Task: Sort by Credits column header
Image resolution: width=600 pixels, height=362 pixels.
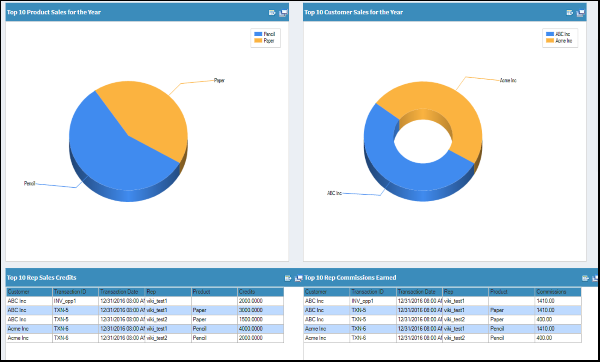Action: tap(261, 292)
